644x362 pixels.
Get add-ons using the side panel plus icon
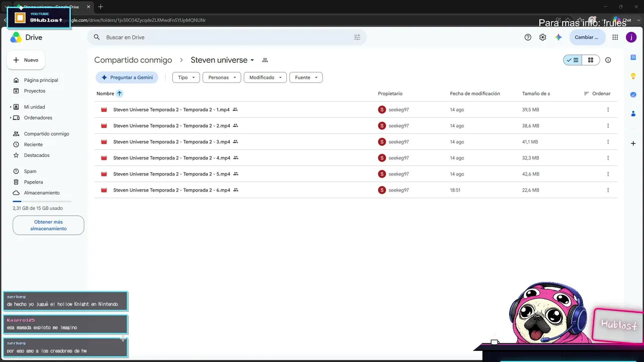tap(633, 144)
